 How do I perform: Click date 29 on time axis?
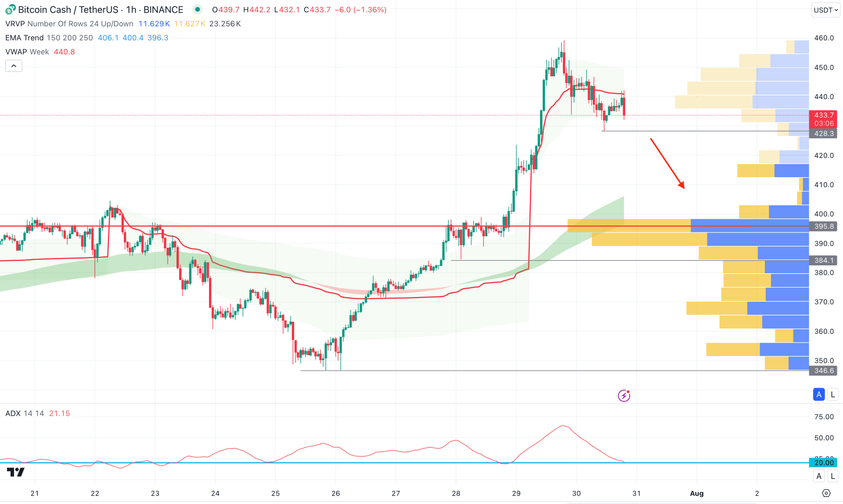click(x=516, y=493)
